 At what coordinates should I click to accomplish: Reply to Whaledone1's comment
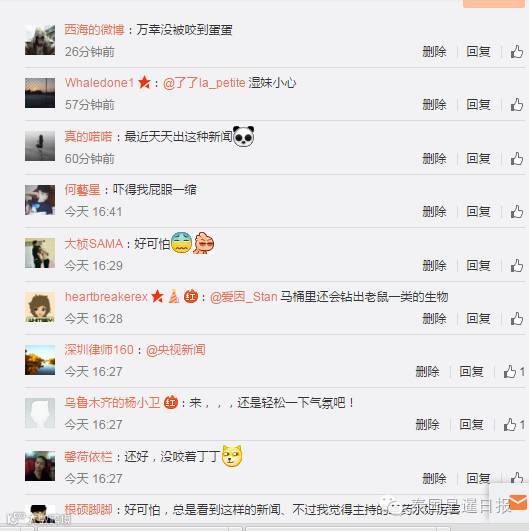pyautogui.click(x=478, y=105)
